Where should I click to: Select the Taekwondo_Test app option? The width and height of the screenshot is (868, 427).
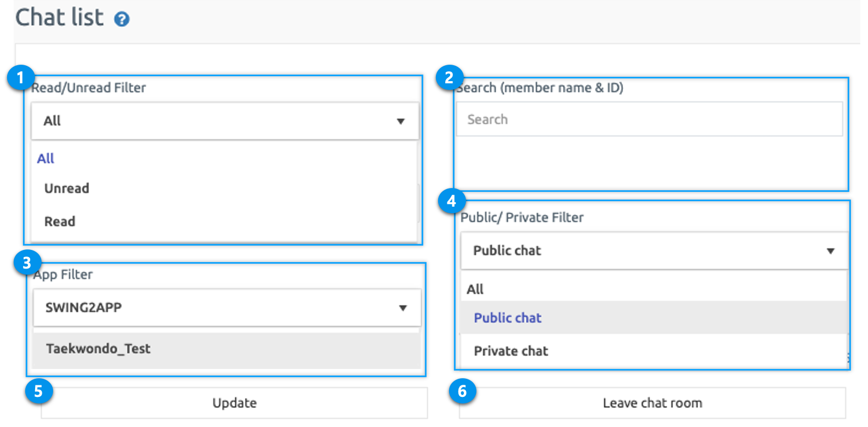coord(99,349)
